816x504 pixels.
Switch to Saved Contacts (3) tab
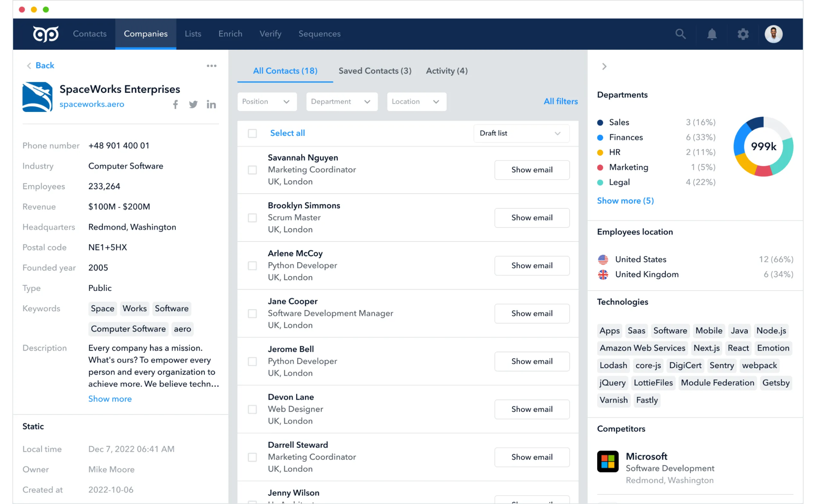coord(375,71)
